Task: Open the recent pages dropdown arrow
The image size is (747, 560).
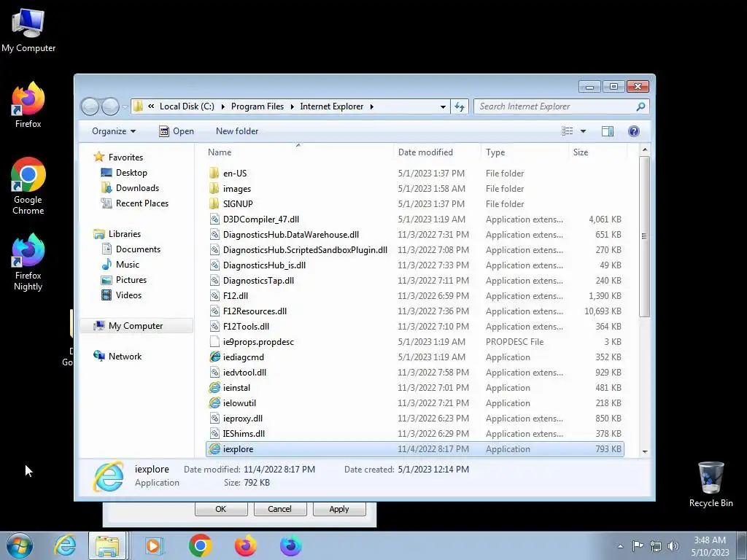Action: tap(125, 106)
